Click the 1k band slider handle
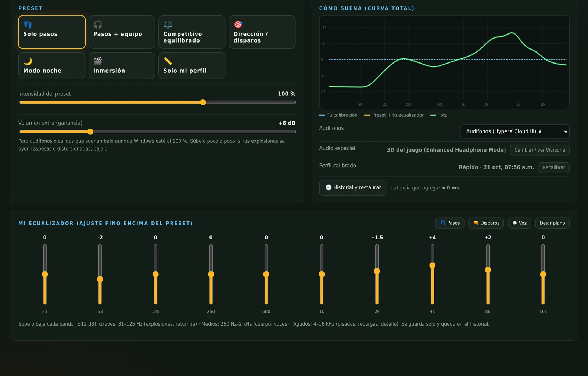The image size is (588, 376). pos(322,274)
